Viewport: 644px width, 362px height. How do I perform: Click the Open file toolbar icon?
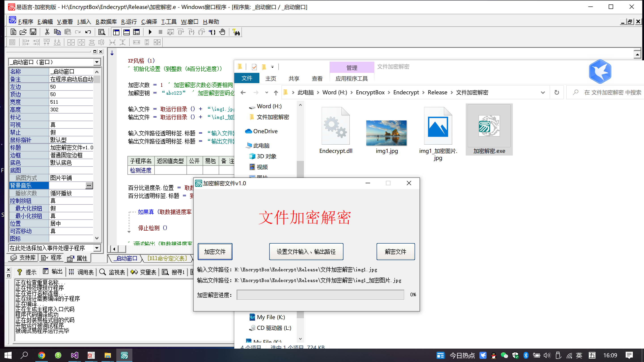tap(23, 32)
